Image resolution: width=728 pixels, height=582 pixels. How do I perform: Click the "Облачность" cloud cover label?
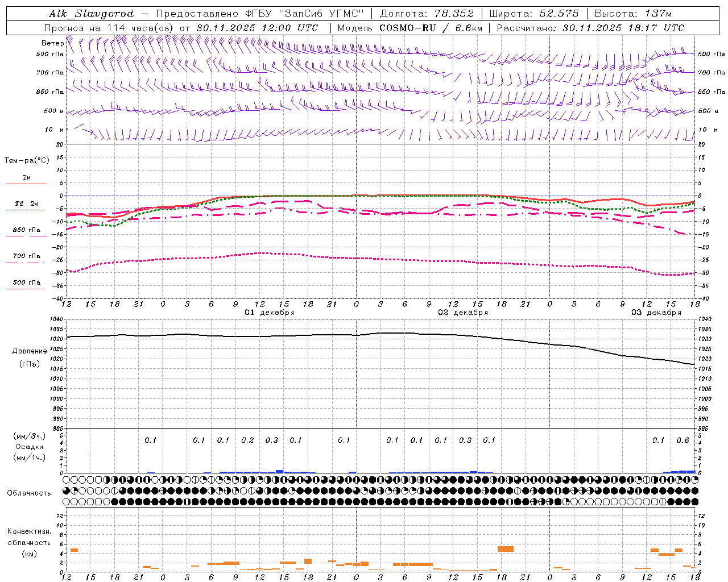click(x=29, y=493)
